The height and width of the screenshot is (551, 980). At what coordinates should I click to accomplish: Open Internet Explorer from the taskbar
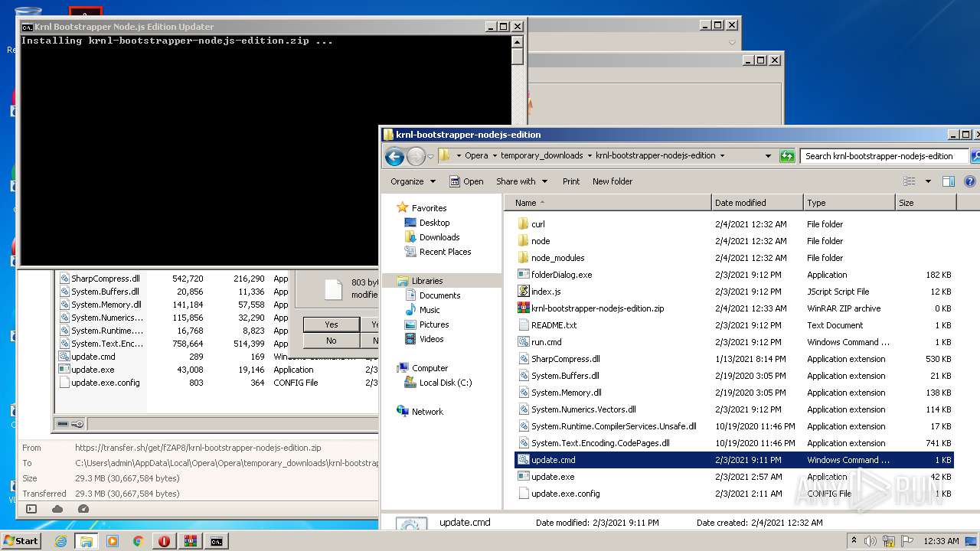(x=60, y=541)
